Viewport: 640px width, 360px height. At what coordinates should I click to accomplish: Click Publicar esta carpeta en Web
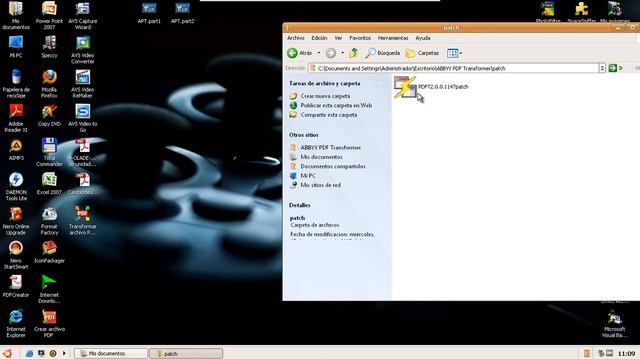(x=336, y=105)
